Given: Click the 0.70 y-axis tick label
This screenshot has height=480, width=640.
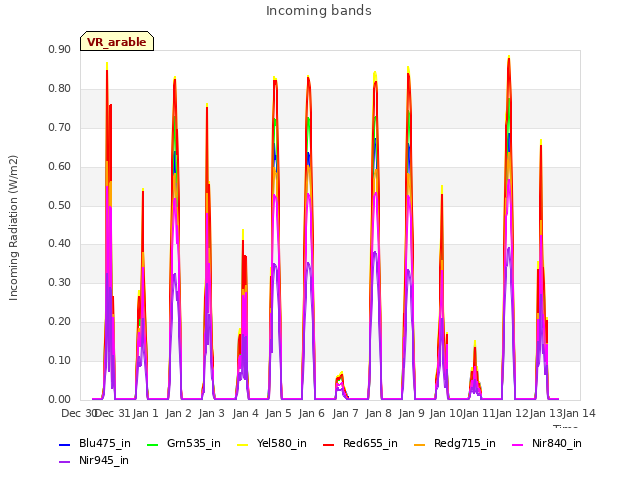Looking at the screenshot, I should click(x=60, y=127).
